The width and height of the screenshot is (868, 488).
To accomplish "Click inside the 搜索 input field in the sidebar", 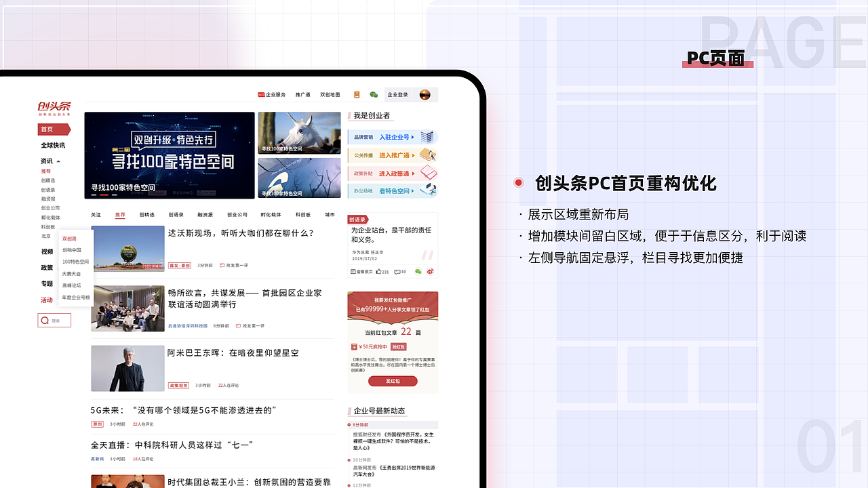I will click(58, 320).
